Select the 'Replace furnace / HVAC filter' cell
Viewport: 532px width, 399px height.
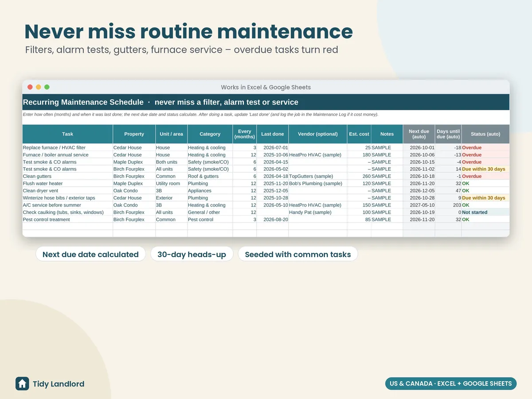(68, 148)
